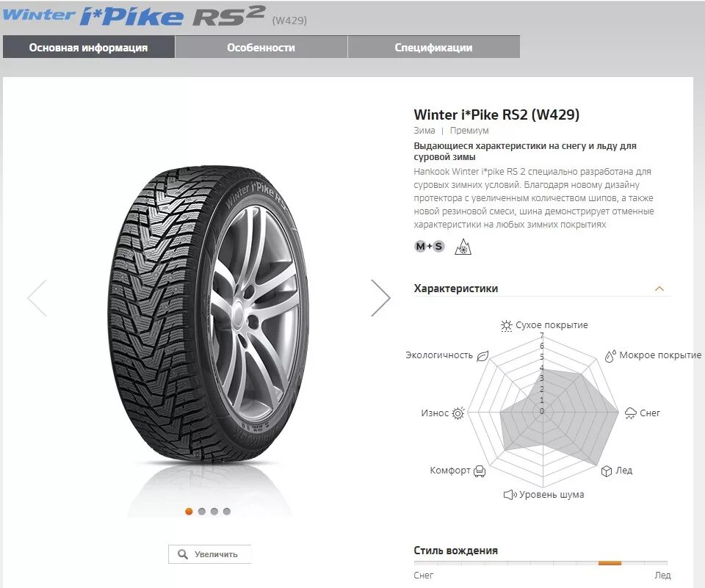This screenshot has height=588, width=705.
Task: Click the noise level speaker icon
Action: 510,495
